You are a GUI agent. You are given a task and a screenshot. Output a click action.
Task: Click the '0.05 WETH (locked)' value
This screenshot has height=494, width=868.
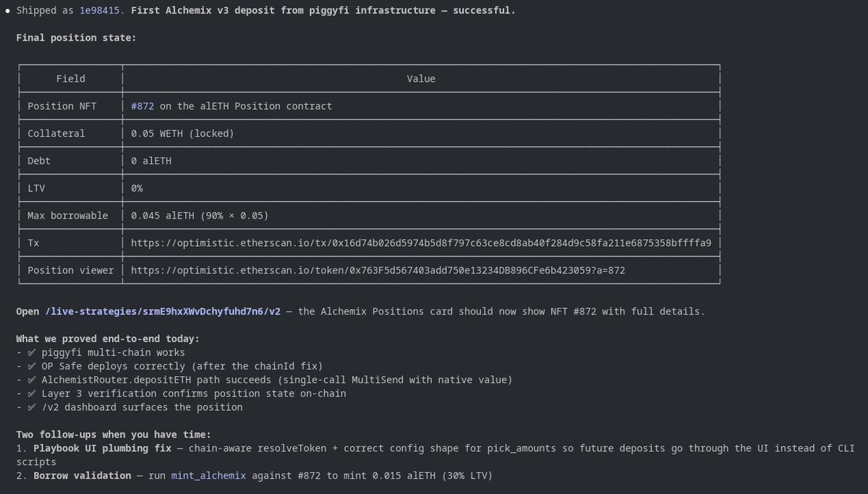(182, 134)
